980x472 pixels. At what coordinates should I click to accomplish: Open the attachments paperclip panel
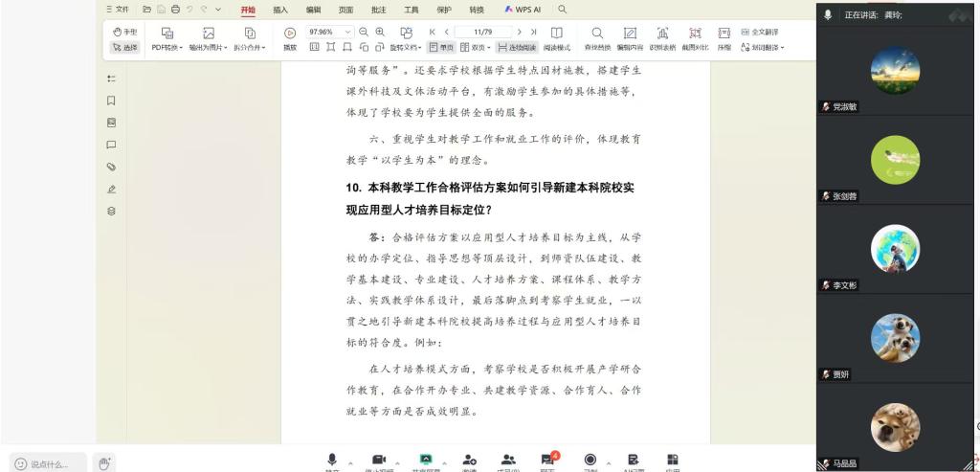click(x=111, y=167)
